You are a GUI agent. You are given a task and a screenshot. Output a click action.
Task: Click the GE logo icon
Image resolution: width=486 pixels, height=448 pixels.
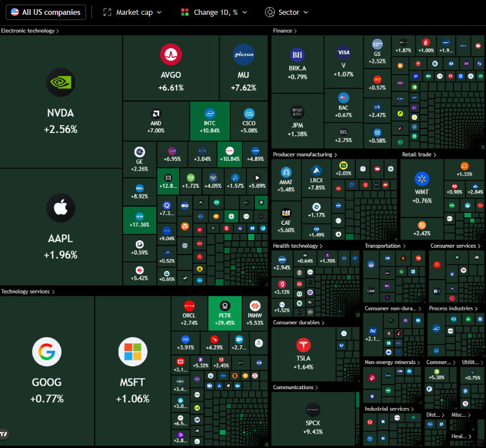(140, 152)
